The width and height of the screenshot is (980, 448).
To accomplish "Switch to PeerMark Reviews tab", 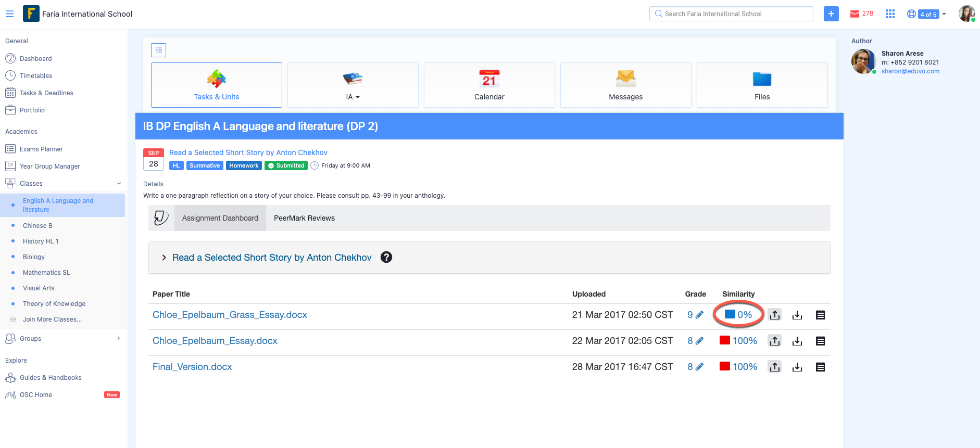I will [304, 218].
